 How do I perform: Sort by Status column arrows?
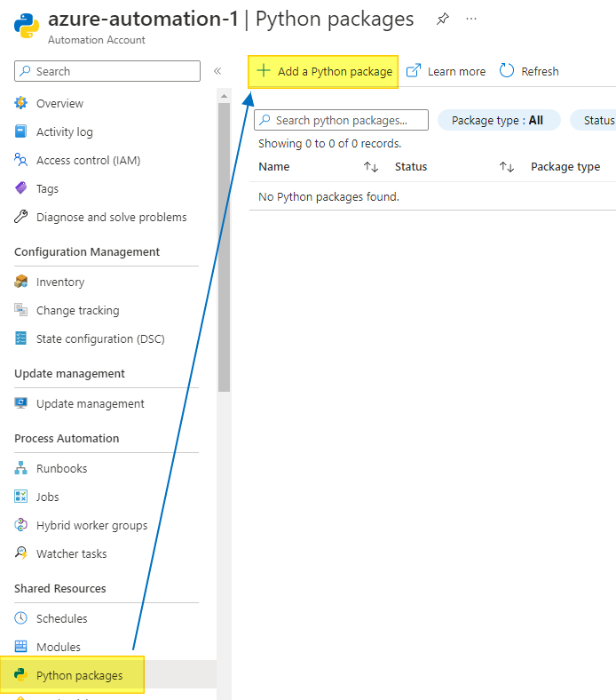tap(507, 167)
